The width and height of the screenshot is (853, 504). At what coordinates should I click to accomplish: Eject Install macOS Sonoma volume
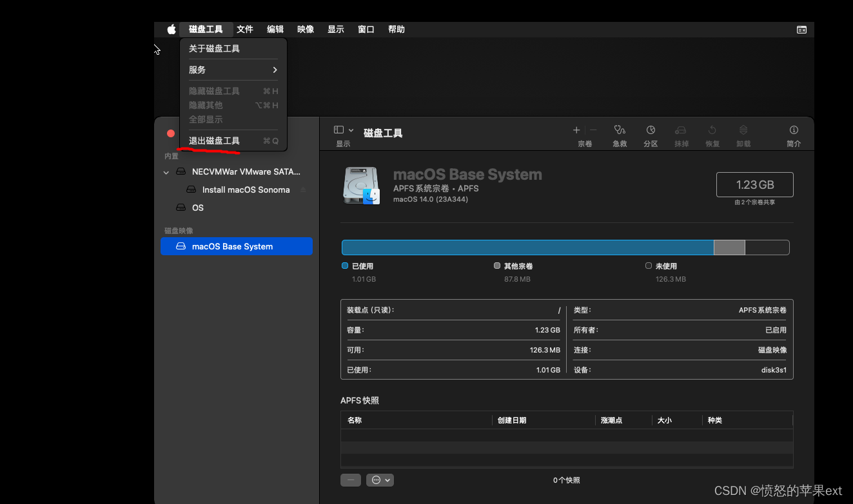[x=303, y=189]
